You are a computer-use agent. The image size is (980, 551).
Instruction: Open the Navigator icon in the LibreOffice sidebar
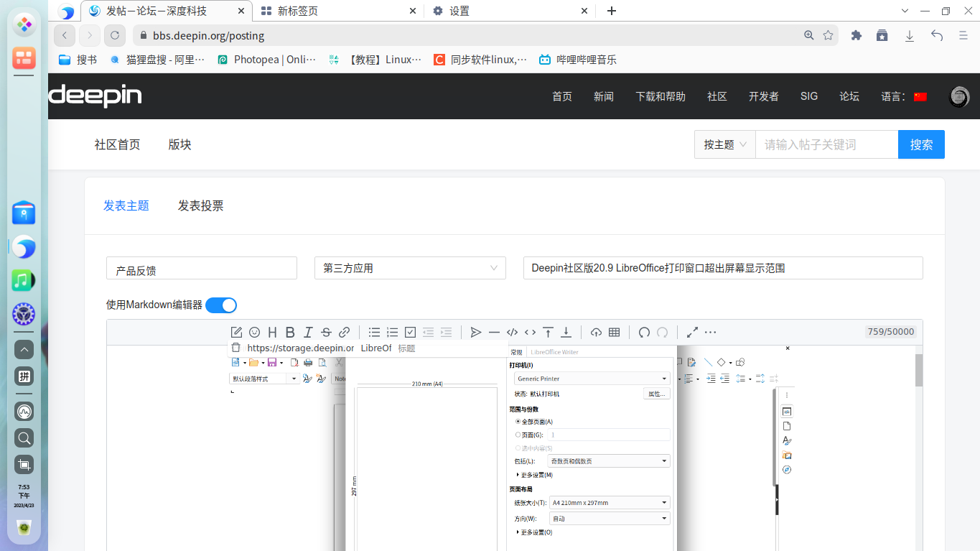coord(787,469)
